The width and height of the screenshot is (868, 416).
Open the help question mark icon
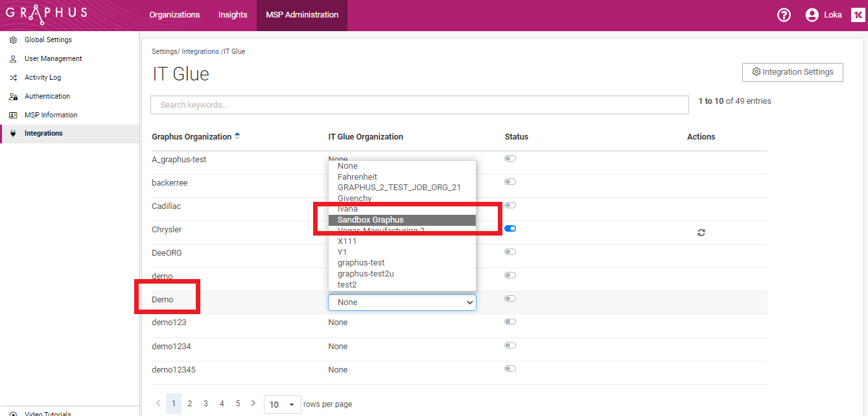coord(784,15)
